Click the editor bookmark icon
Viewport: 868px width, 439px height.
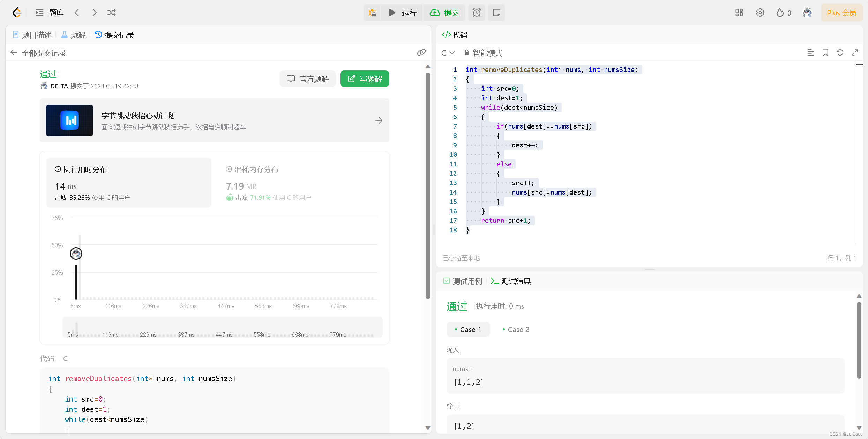(x=825, y=53)
